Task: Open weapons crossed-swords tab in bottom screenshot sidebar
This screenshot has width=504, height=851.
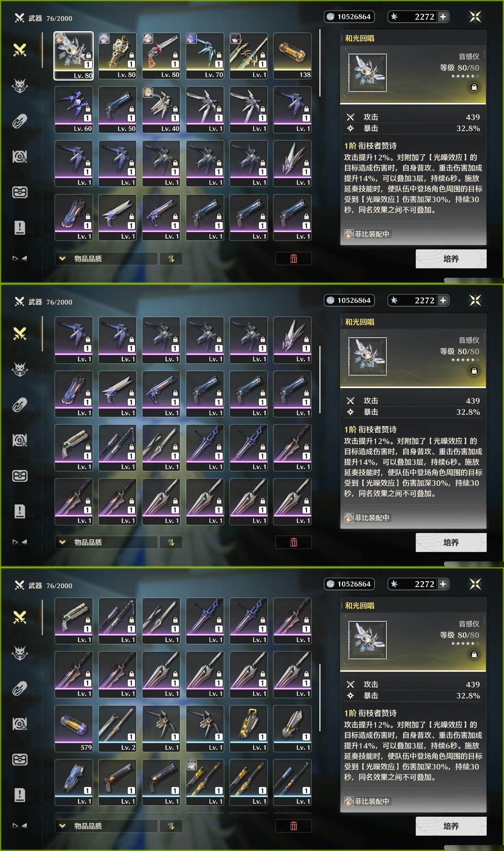Action: 20,617
